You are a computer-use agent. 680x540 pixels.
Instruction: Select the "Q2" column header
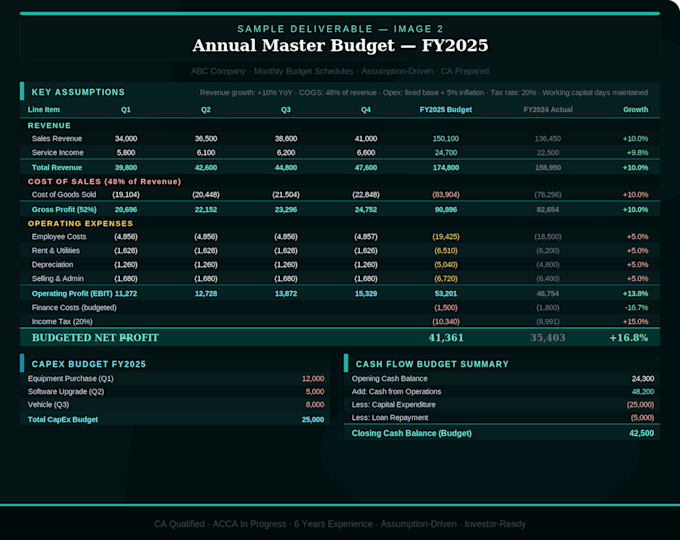[206, 110]
